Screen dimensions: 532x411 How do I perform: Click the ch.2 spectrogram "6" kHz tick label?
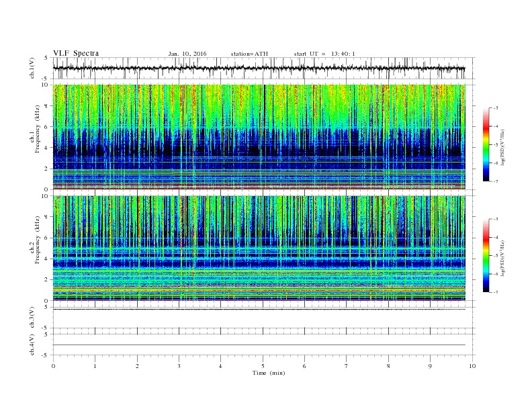click(46, 238)
